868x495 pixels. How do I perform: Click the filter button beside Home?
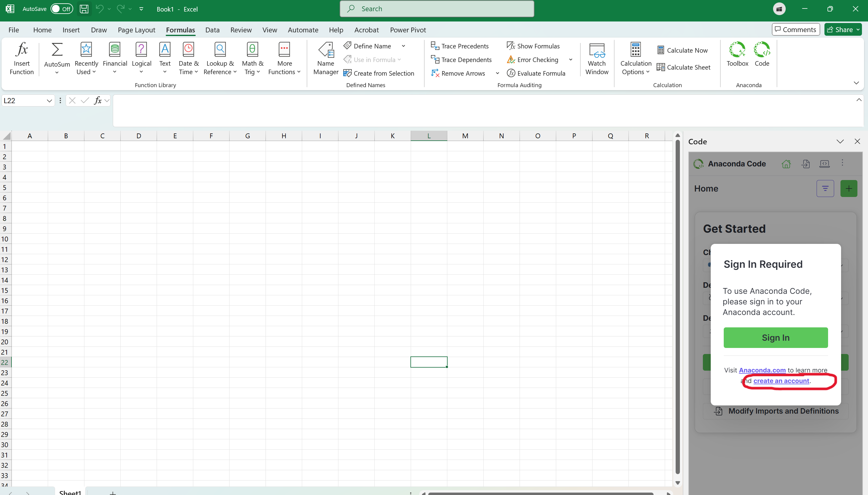pos(825,188)
